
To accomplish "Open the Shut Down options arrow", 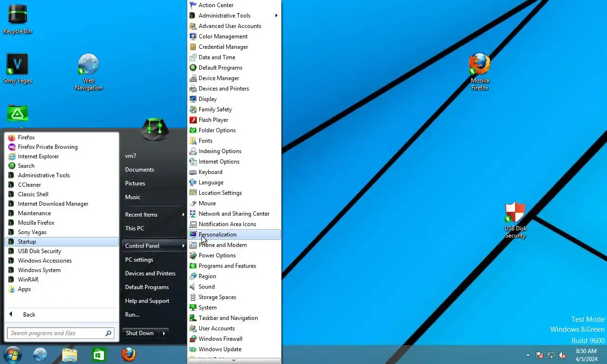I will [164, 333].
